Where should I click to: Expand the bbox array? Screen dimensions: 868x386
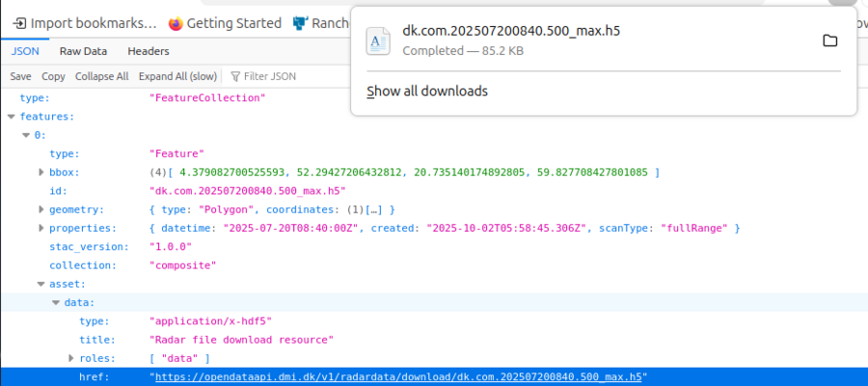(41, 173)
